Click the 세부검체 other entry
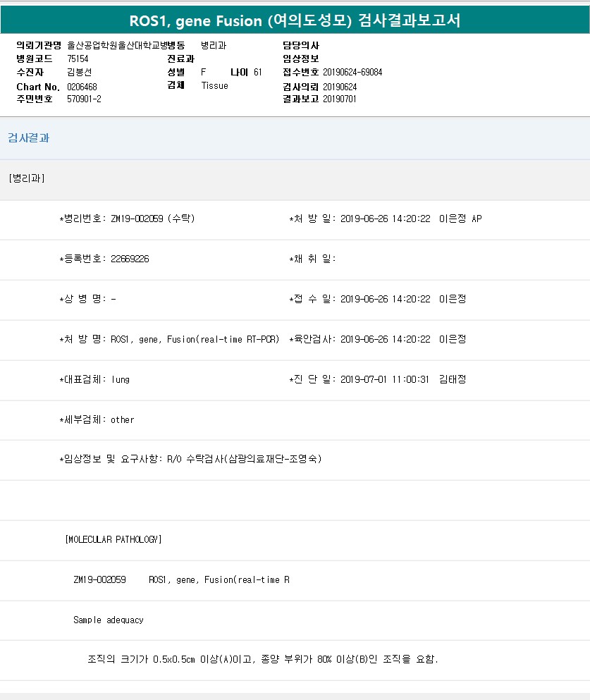 pos(97,420)
